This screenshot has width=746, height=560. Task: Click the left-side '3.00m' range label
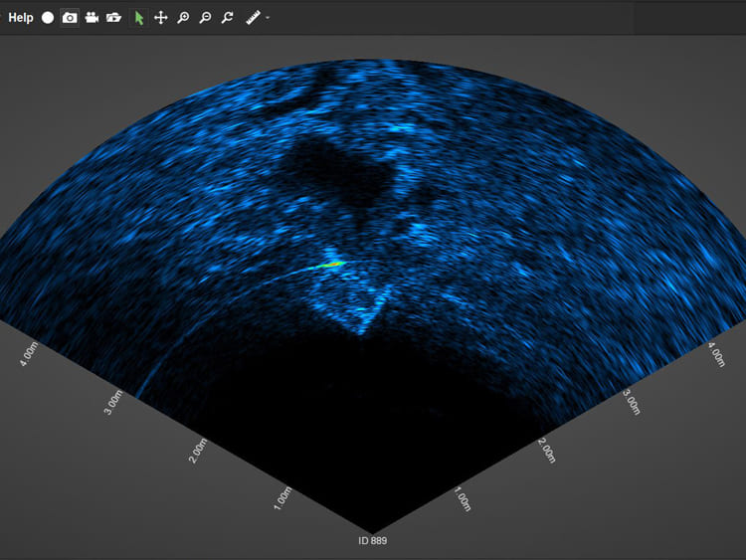113,403
